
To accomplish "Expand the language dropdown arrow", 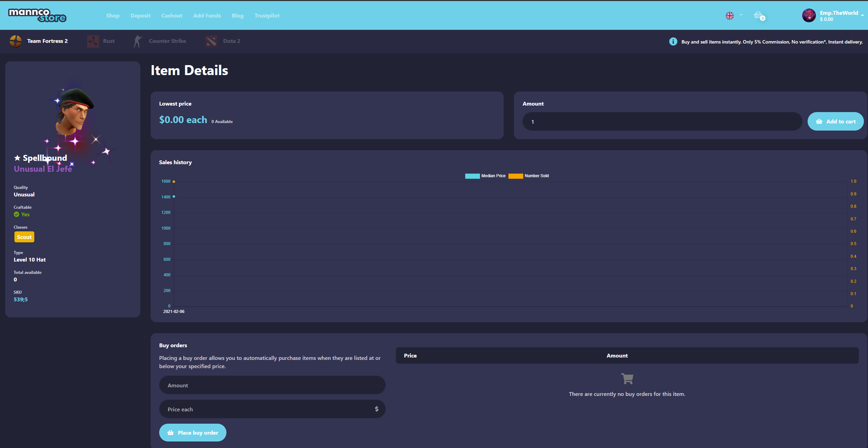I will 741,15.
